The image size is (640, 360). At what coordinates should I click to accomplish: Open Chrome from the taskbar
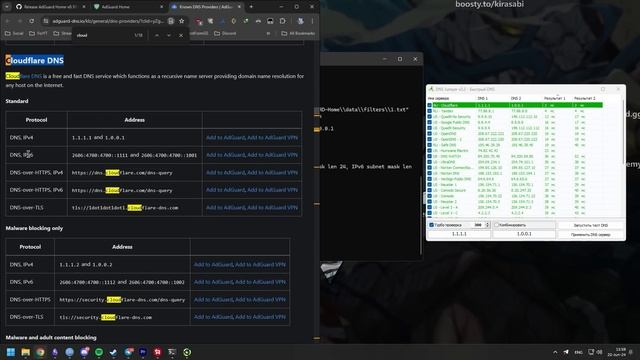(40, 352)
